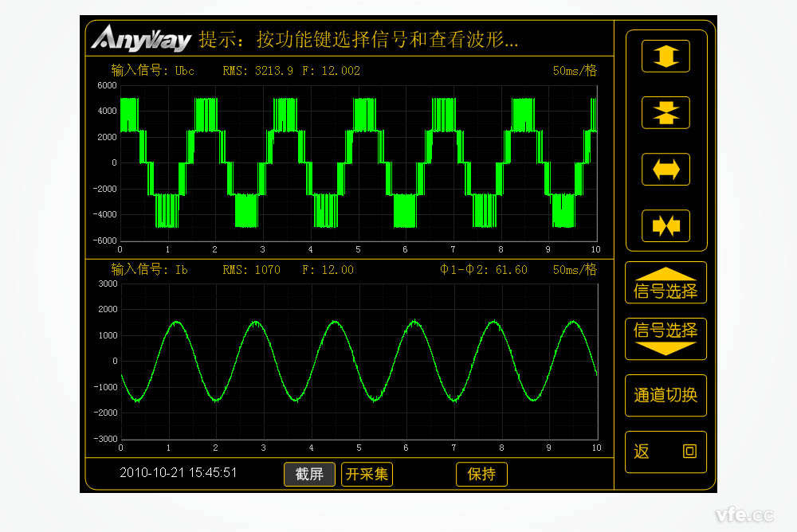Compress the time axis with horizontal compress icon
Image resolution: width=797 pixels, height=532 pixels.
[665, 226]
